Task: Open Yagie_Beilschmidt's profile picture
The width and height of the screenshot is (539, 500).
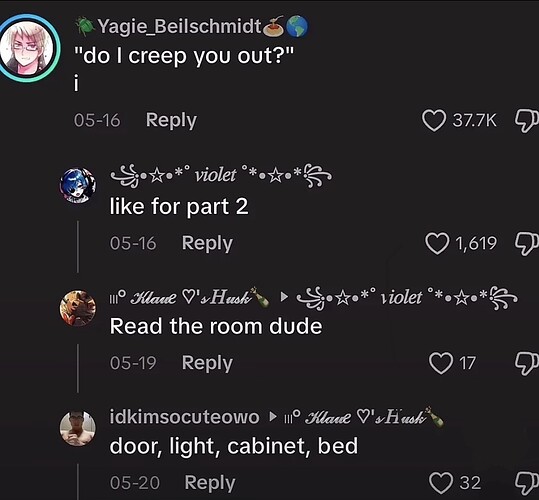Action: pyautogui.click(x=27, y=48)
